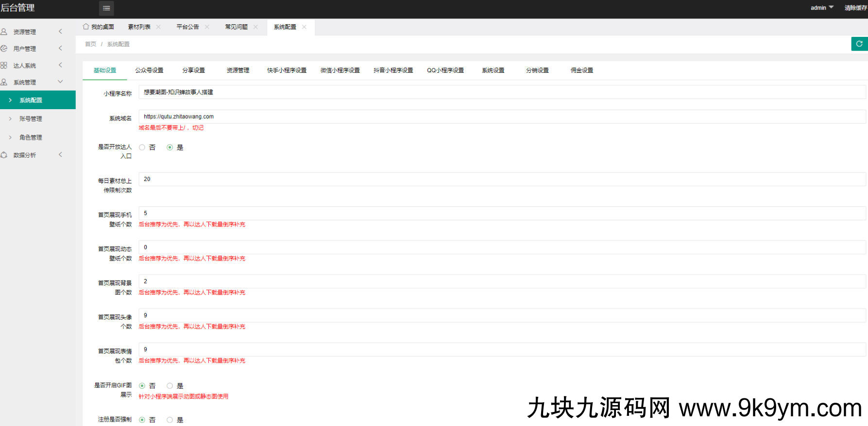Select 否 for 注册是否强制
The height and width of the screenshot is (426, 868).
pyautogui.click(x=142, y=420)
